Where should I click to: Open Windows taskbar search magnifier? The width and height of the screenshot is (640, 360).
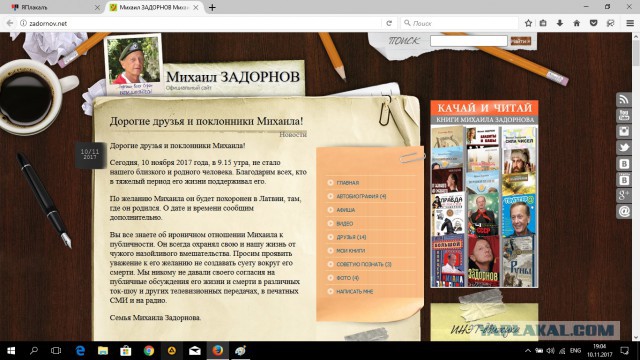34,351
